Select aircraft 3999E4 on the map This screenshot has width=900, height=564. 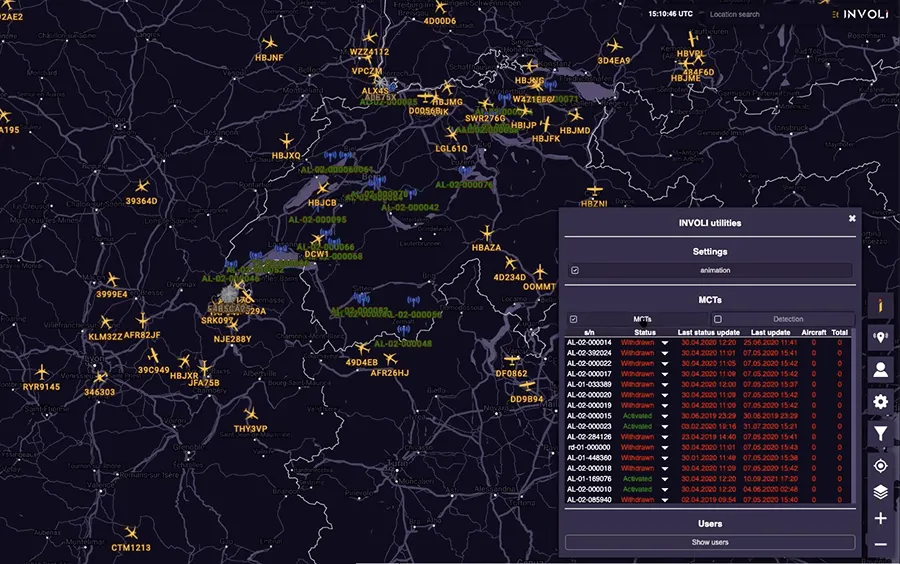(x=112, y=280)
